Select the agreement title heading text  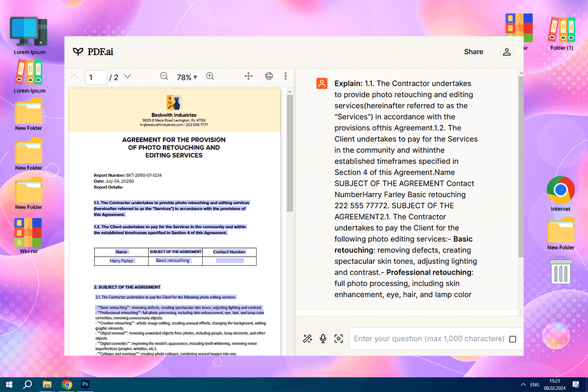point(174,148)
